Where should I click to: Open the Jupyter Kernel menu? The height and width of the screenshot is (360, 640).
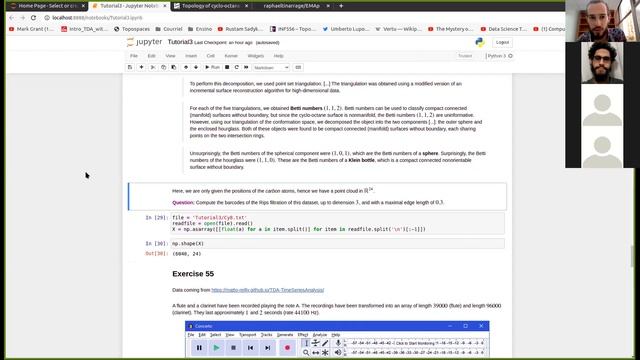231,56
